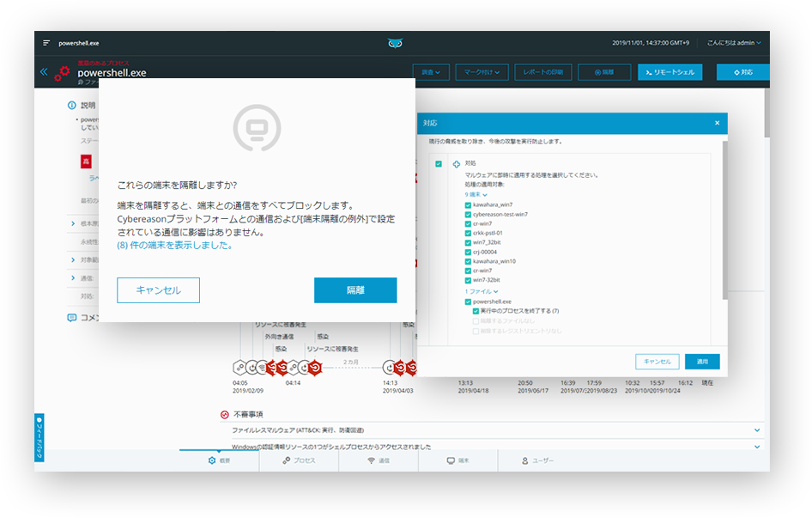
Task: Uncheck the kawahara_win7 endpoint
Action: point(467,205)
